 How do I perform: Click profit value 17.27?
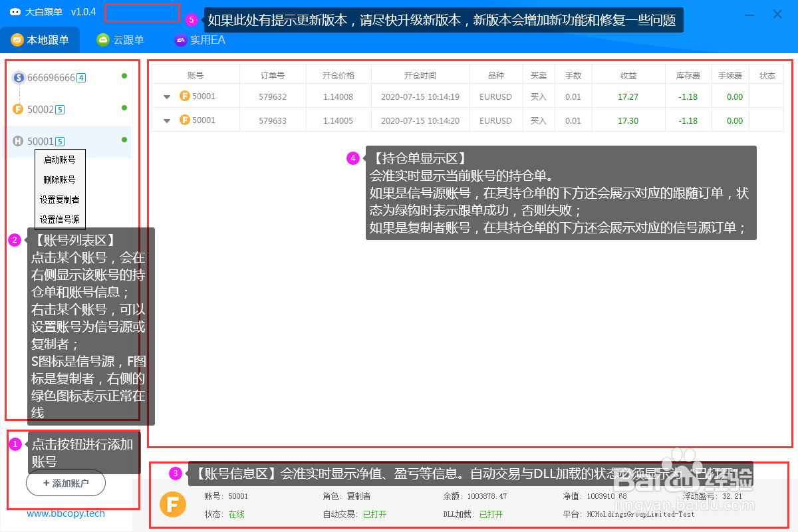(628, 97)
